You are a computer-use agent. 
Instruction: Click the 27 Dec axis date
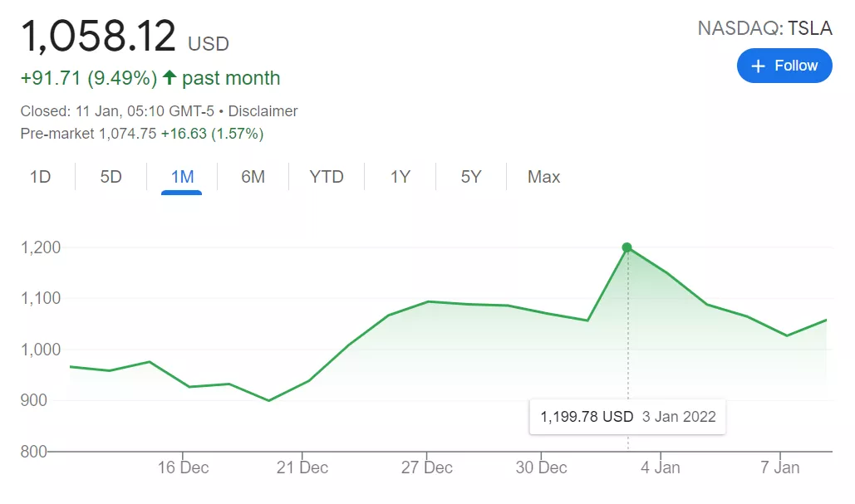coord(426,467)
